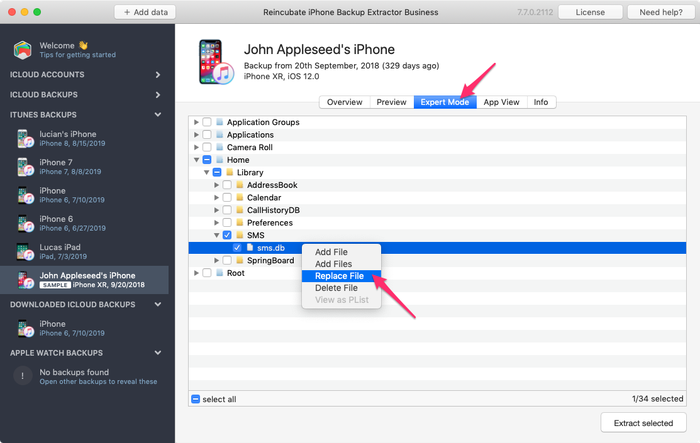Image resolution: width=700 pixels, height=443 pixels.
Task: Click the Home folder icon
Action: [219, 159]
